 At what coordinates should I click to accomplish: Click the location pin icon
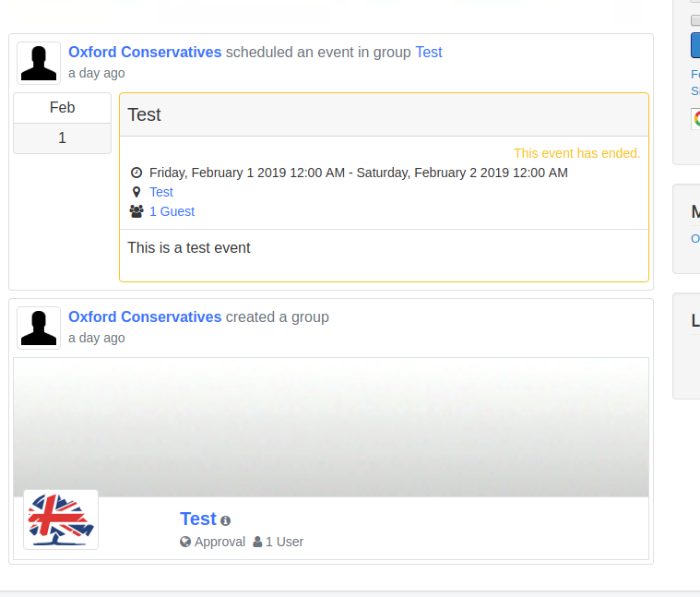(x=136, y=192)
